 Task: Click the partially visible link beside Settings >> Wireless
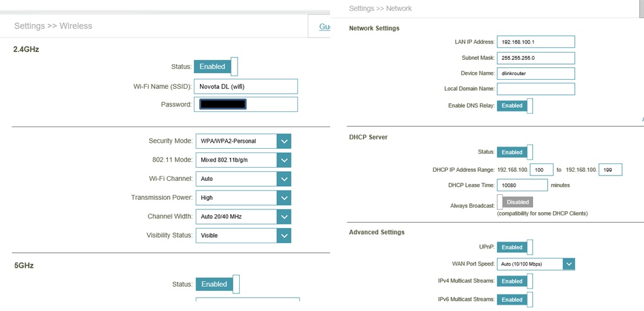pyautogui.click(x=325, y=27)
